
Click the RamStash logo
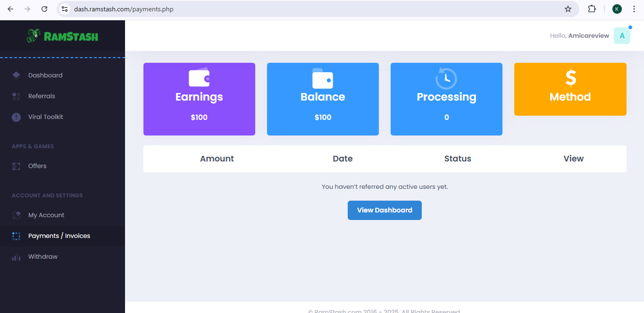(62, 36)
